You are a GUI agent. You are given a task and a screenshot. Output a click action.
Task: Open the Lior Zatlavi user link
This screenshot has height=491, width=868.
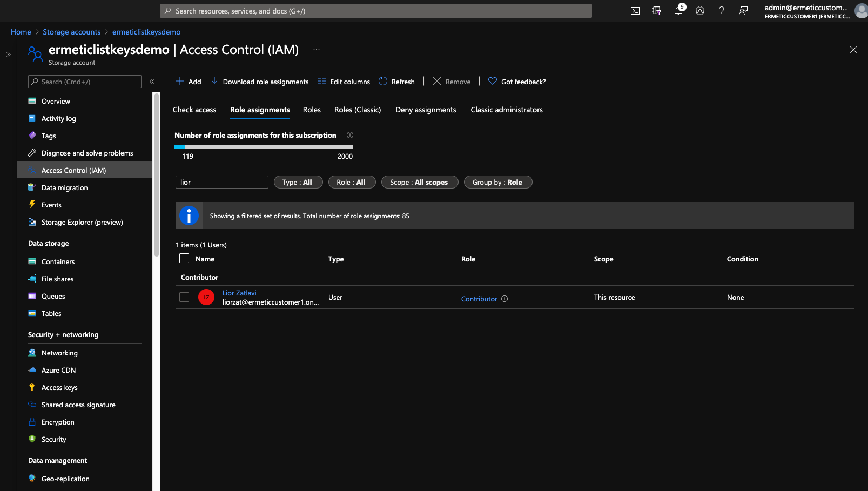tap(239, 293)
